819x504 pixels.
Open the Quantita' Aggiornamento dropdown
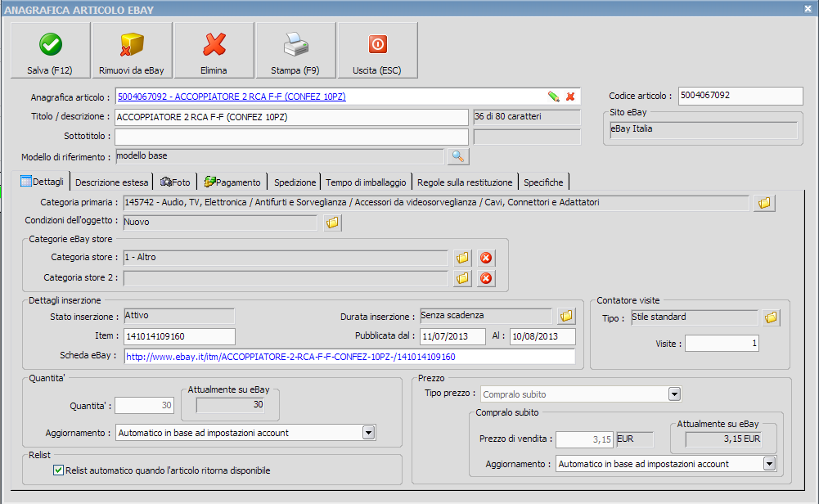click(368, 432)
